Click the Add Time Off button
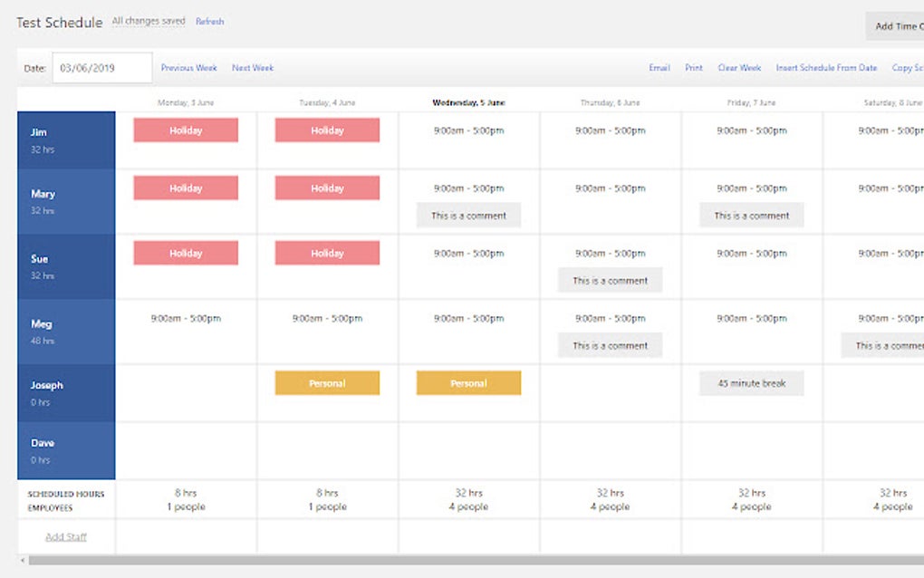This screenshot has width=924, height=578. (x=896, y=26)
